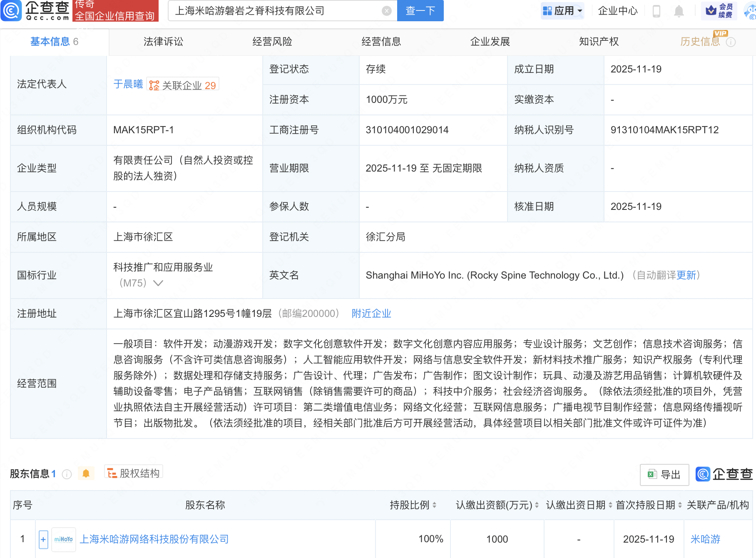Sort by 认缴出资日期 column

click(x=610, y=505)
